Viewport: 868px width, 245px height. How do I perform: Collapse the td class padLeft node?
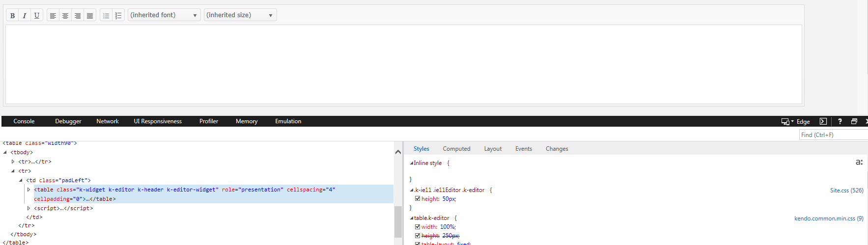click(21, 180)
